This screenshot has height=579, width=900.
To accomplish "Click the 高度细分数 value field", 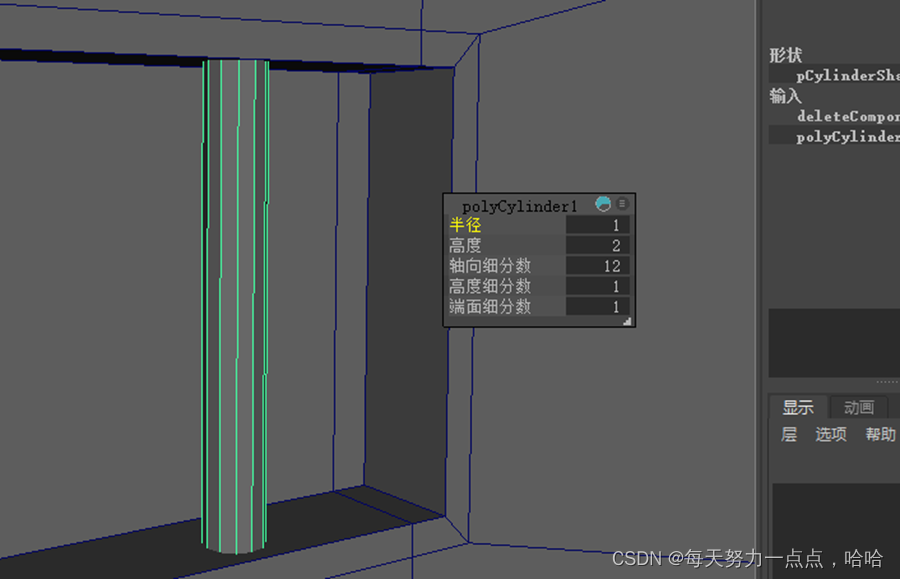I will (598, 286).
